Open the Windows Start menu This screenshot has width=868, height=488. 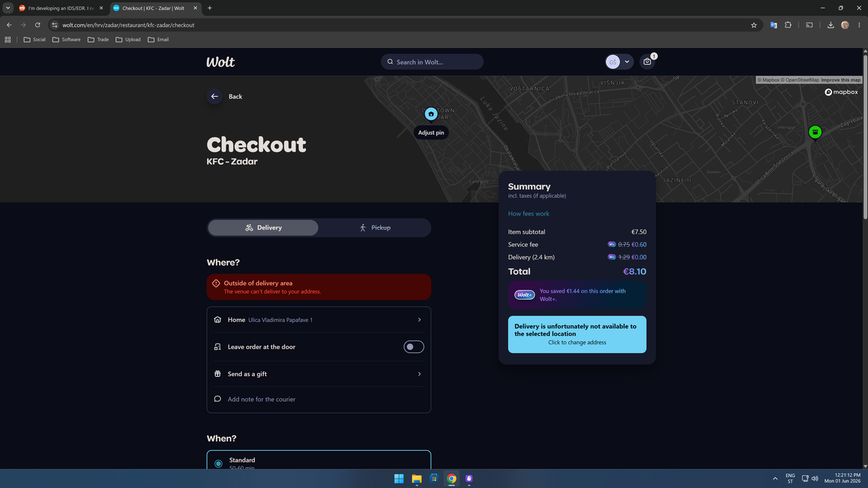[x=399, y=479]
